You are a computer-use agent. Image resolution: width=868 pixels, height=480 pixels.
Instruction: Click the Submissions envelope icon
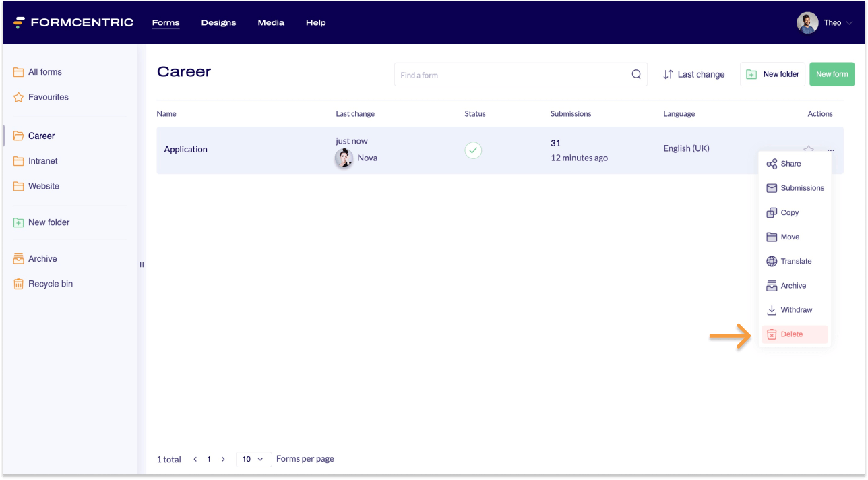772,188
